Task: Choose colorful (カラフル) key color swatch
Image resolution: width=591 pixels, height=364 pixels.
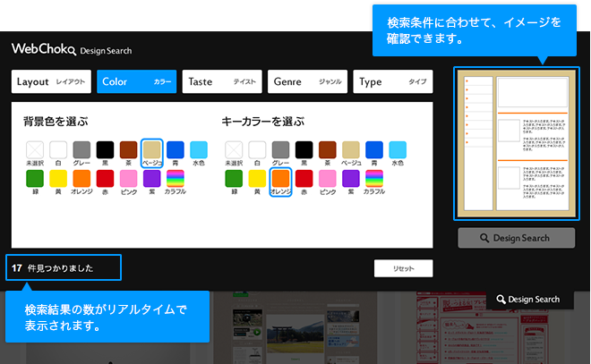Action: pos(374,179)
